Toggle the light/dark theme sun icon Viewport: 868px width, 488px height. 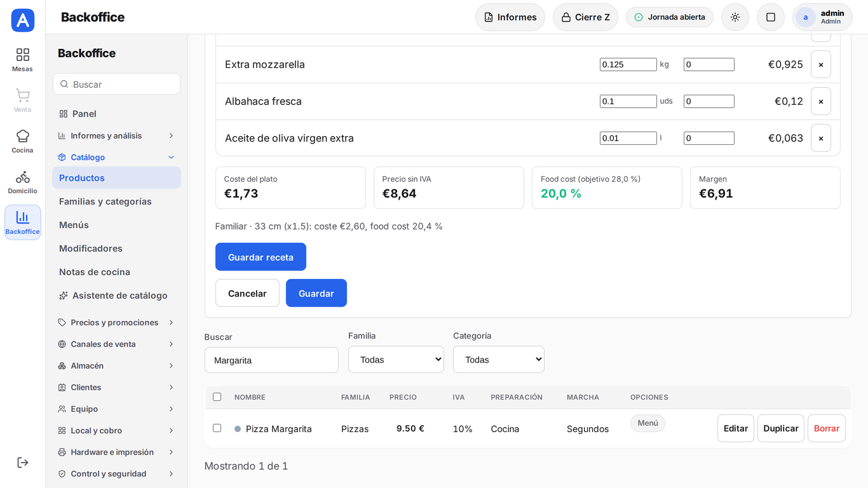(x=735, y=17)
